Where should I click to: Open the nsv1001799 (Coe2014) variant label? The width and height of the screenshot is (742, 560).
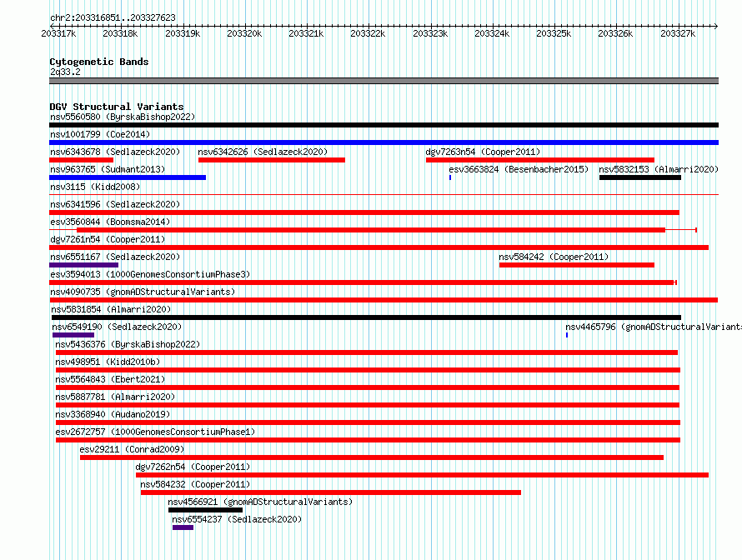[100, 134]
